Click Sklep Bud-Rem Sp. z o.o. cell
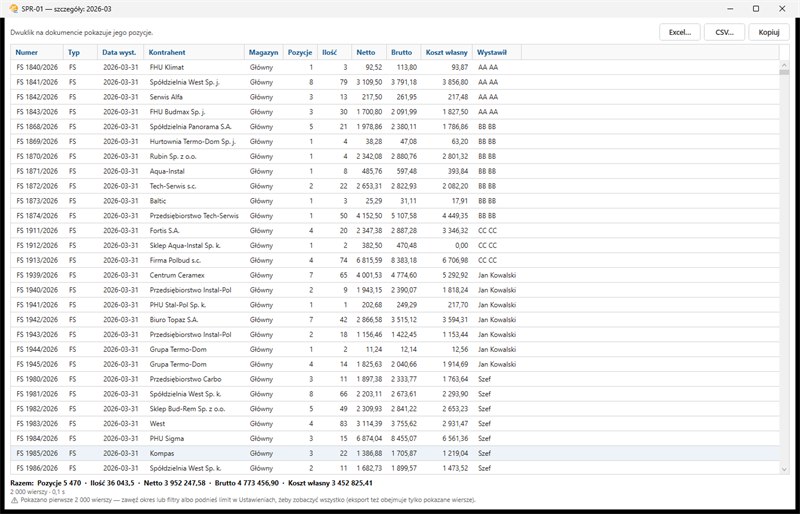800x514 pixels. click(187, 408)
